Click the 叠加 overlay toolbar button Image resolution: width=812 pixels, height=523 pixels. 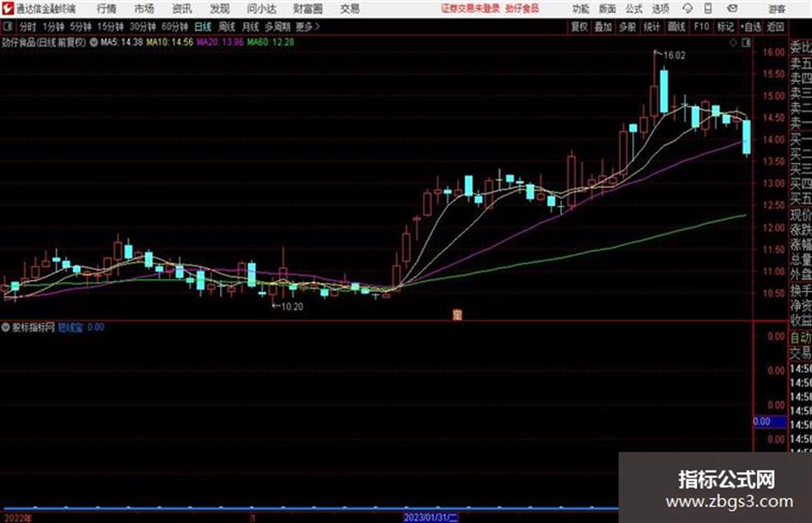point(603,27)
